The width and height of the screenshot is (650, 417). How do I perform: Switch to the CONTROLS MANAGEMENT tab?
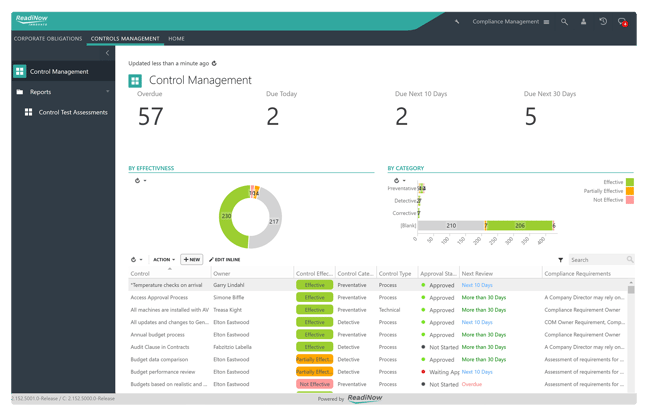click(125, 39)
